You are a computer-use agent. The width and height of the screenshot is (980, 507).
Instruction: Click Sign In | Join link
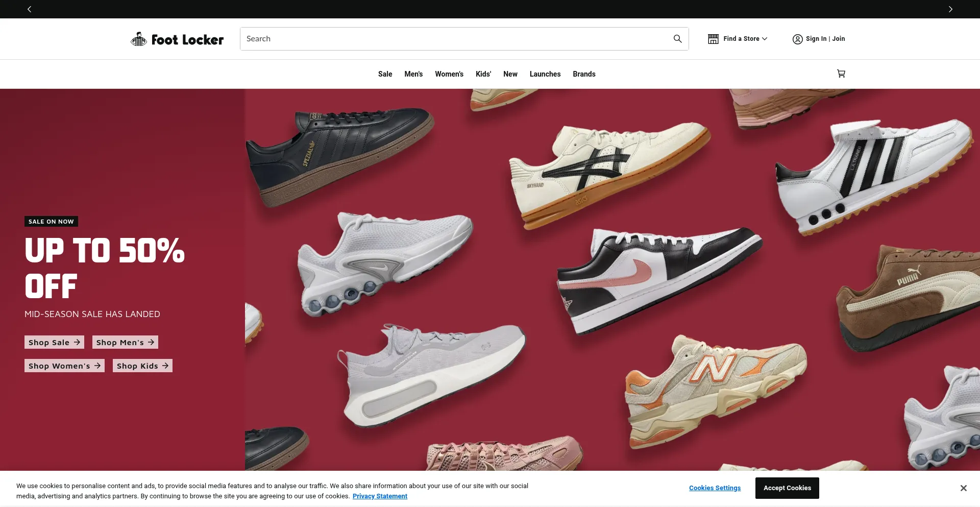click(x=825, y=39)
